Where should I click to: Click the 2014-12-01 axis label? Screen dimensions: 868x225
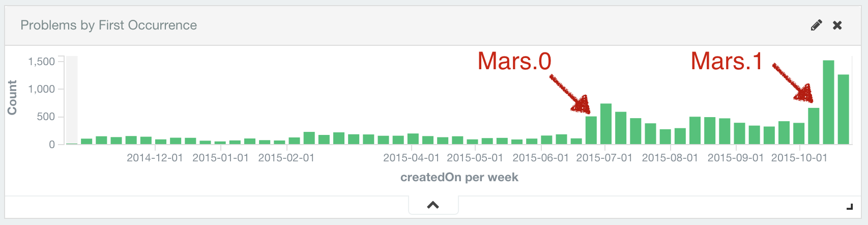tap(155, 158)
